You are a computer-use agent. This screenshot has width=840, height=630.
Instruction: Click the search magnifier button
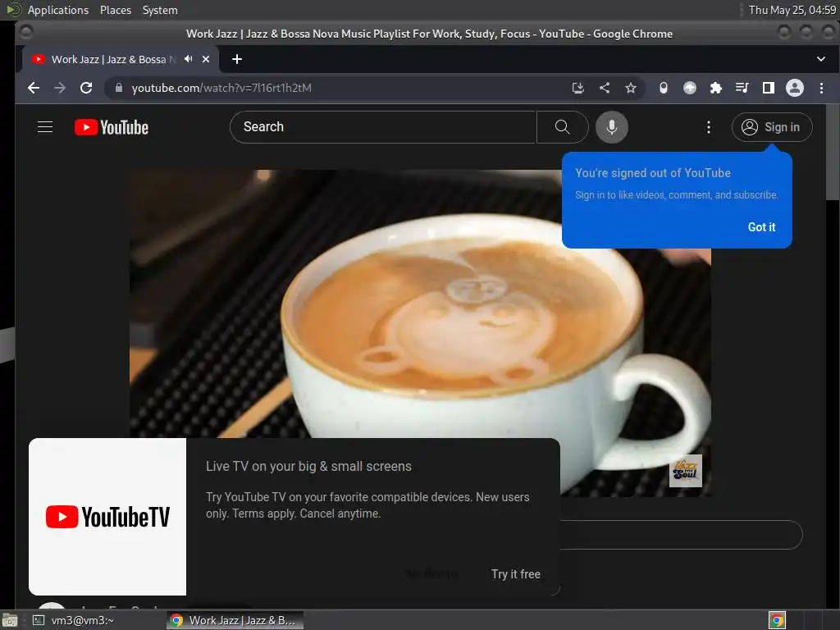tap(562, 127)
